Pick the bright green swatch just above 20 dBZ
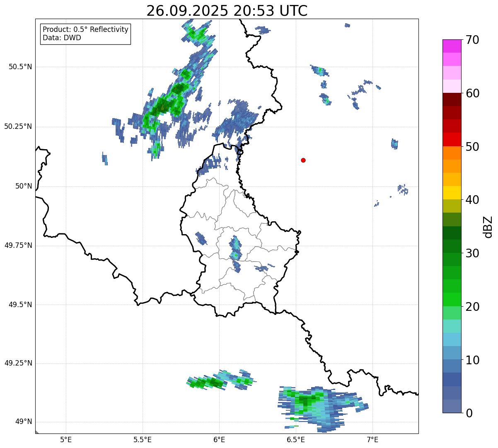Viewport: 498px width, 448px height. [x=452, y=300]
